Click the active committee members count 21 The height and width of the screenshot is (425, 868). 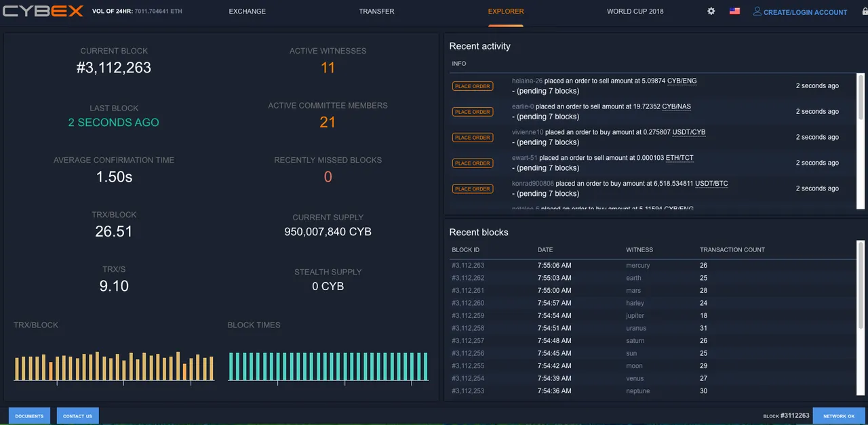[328, 122]
